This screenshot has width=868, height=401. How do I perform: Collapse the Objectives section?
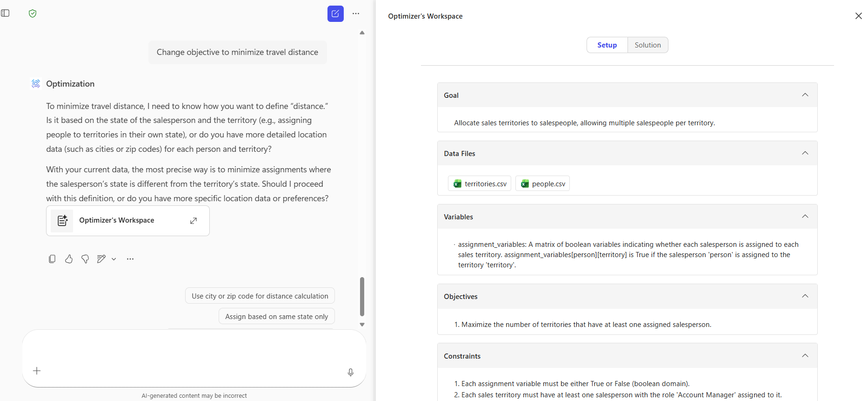pos(805,296)
